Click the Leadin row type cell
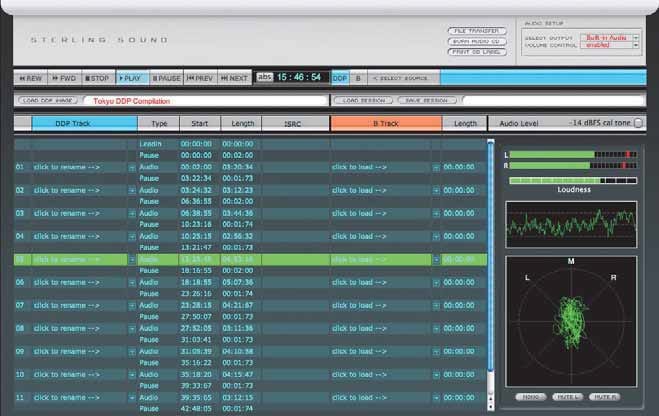The width and height of the screenshot is (659, 416). click(x=150, y=144)
